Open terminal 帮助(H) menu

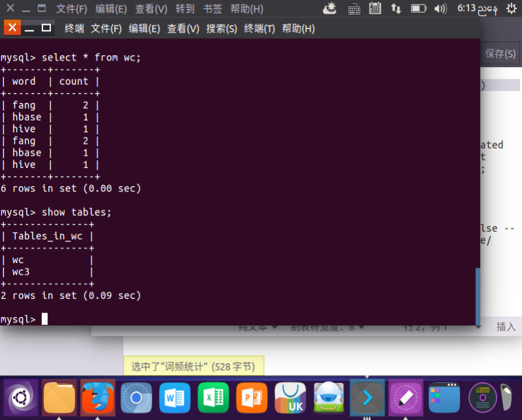[x=298, y=29]
